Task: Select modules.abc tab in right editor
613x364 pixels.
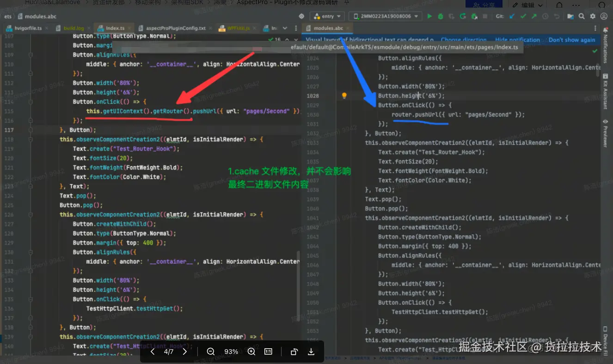Action: pos(328,28)
